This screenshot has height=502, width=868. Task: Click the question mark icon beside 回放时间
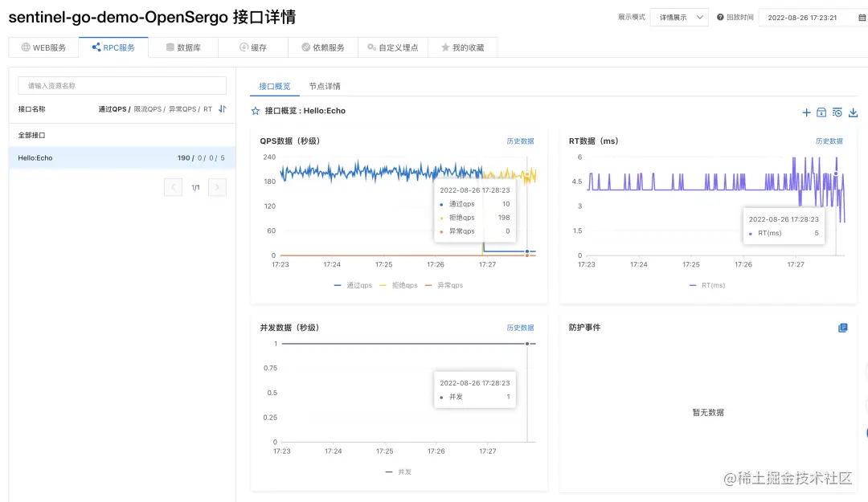(720, 17)
